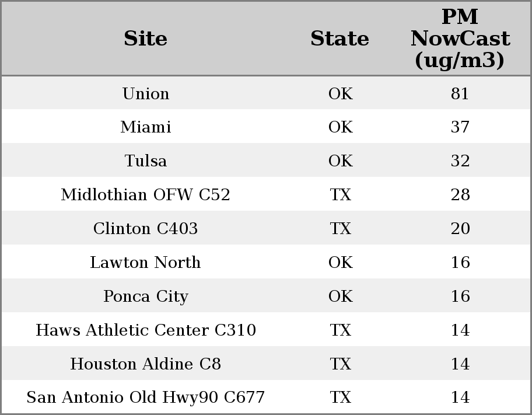Click the PM NowCast column header
532x415 pixels.
pos(460,39)
